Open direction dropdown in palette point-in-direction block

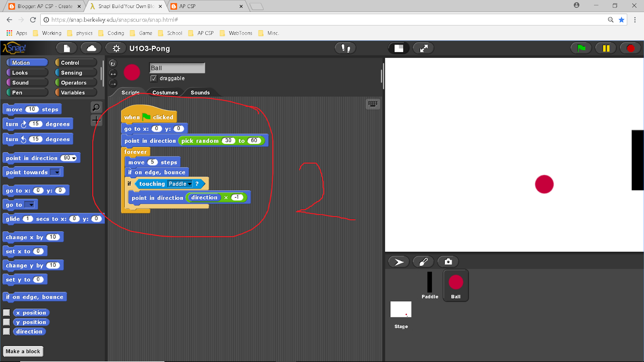coord(74,158)
